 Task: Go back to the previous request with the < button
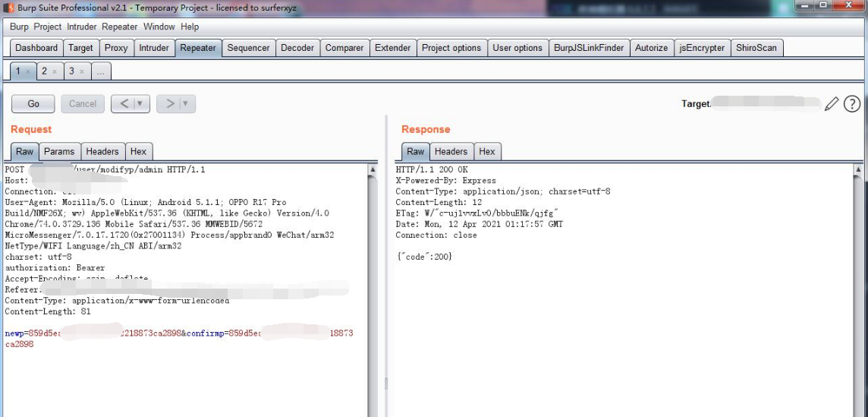coord(124,104)
